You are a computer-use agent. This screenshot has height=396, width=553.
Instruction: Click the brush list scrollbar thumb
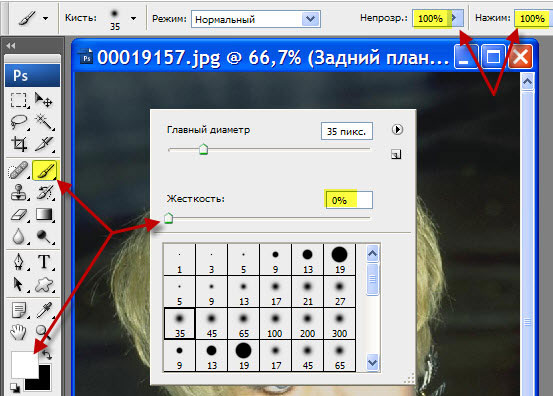tap(372, 280)
